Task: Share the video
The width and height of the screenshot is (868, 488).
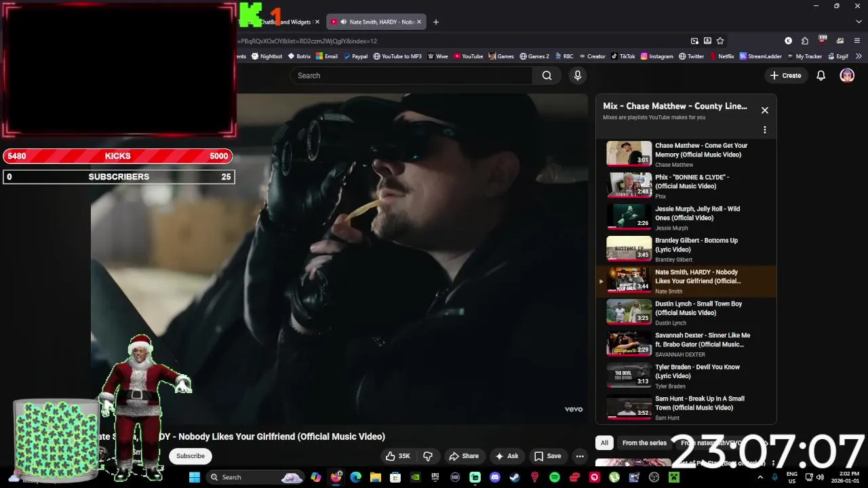Action: [464, 456]
